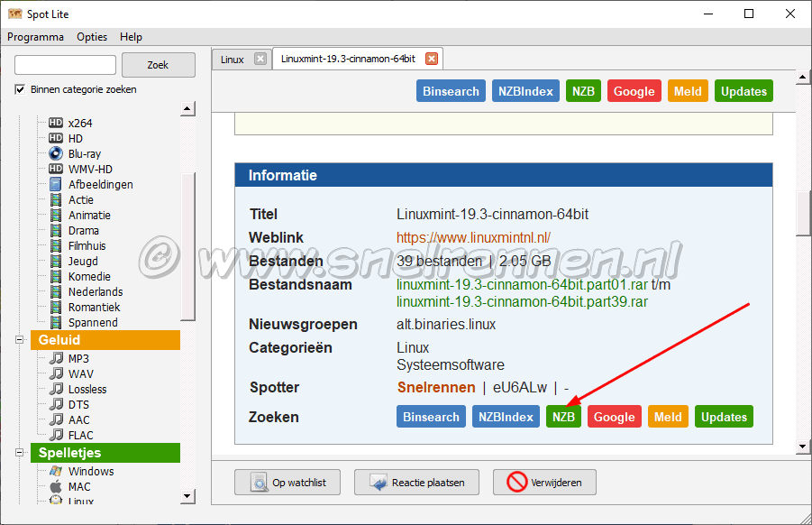
Task: Click the Jeugd film icon
Action: tap(55, 261)
